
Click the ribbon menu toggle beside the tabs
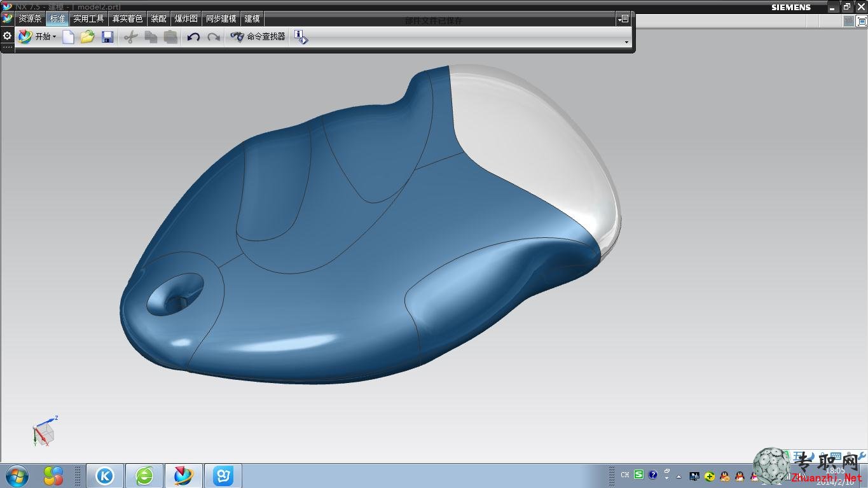pyautogui.click(x=623, y=19)
